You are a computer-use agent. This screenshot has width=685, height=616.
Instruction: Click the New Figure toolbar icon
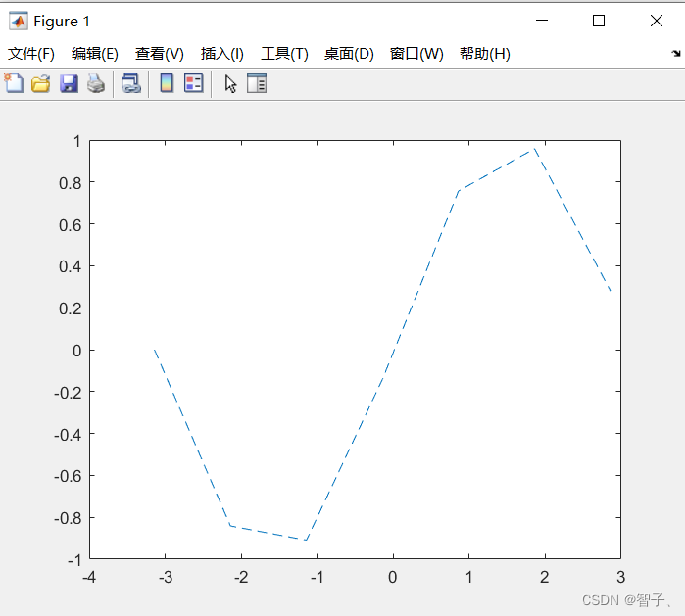(x=14, y=83)
